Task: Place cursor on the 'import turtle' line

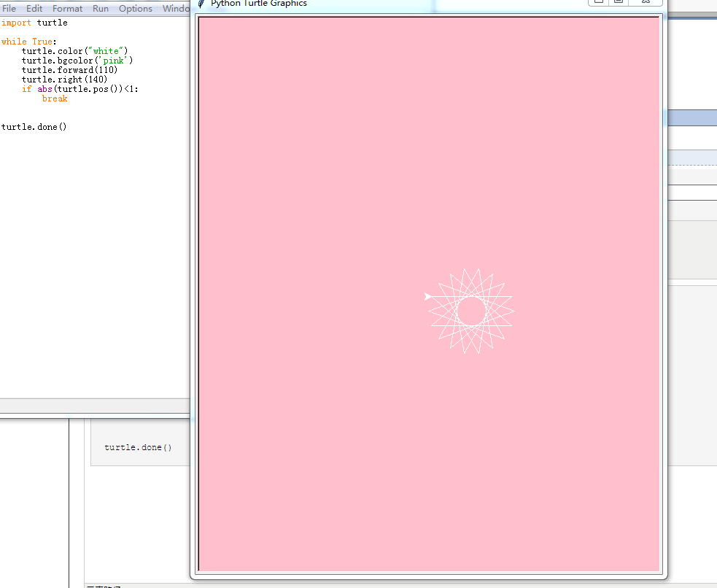Action: click(x=34, y=23)
